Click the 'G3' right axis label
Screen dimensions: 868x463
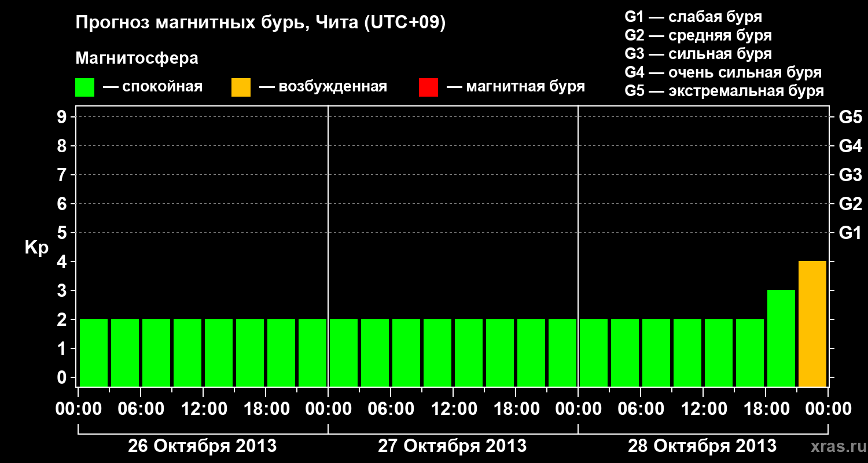tap(850, 175)
